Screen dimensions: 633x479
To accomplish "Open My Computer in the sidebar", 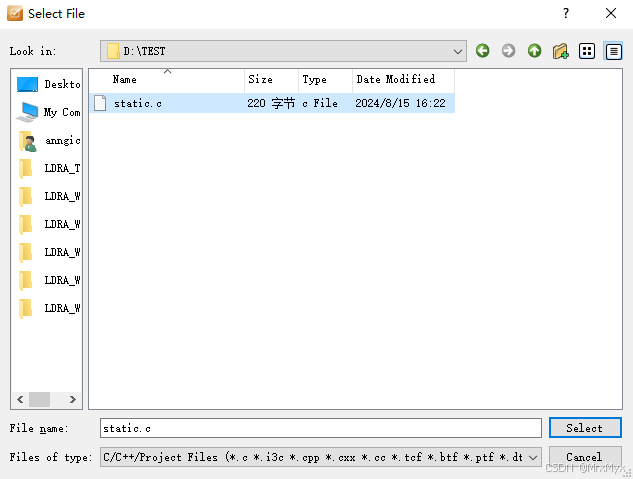I will pyautogui.click(x=49, y=113).
